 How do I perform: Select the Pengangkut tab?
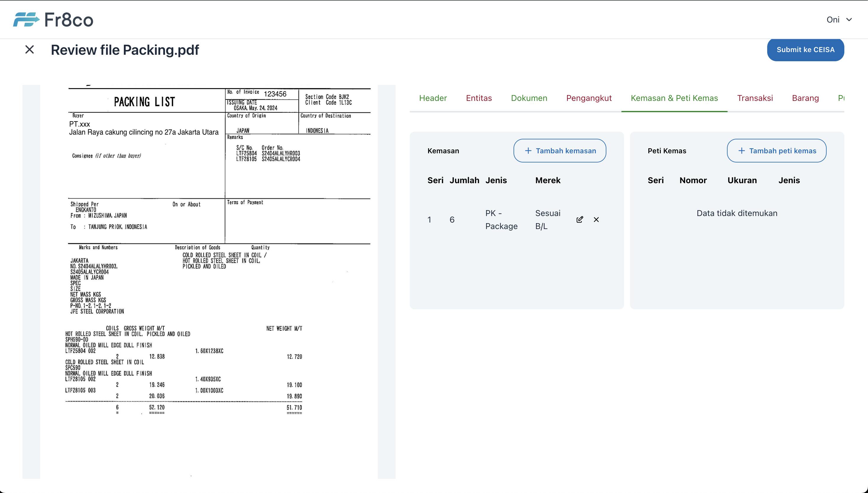tap(589, 98)
